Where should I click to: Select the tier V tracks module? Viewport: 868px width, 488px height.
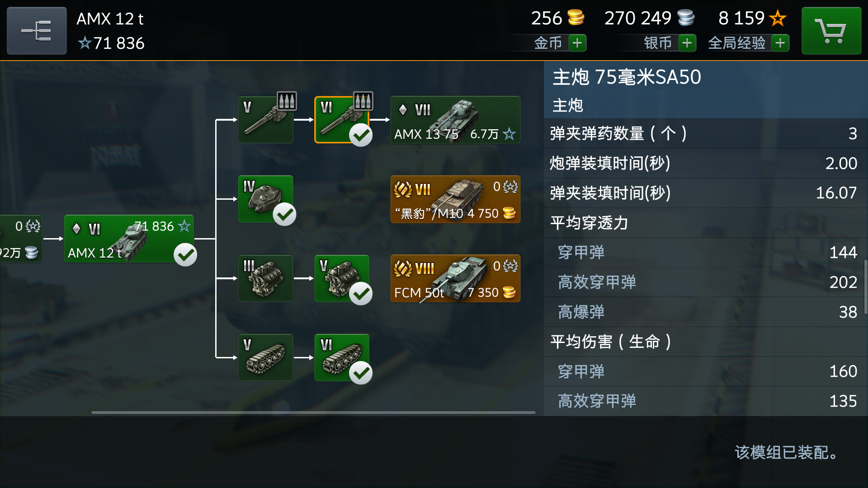[266, 357]
